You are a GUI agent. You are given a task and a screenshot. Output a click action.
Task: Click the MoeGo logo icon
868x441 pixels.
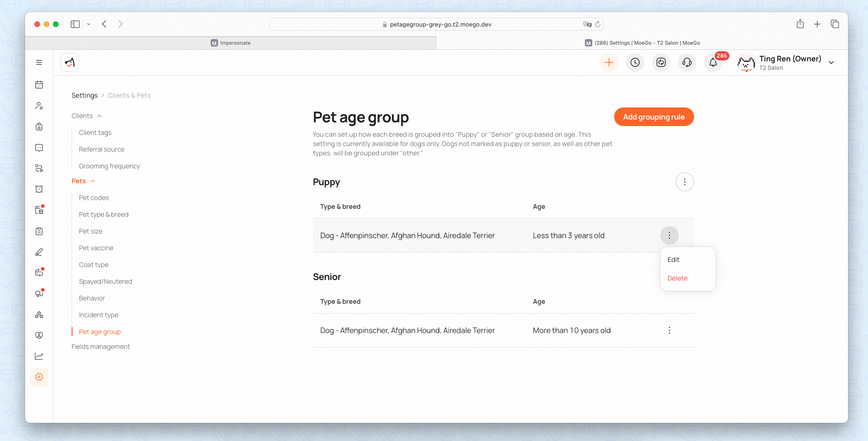click(x=70, y=62)
